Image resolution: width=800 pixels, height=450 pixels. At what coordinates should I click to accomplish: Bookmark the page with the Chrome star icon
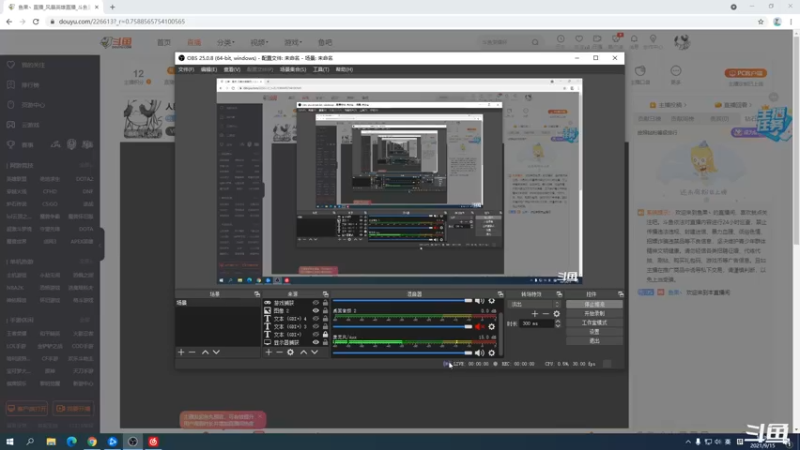[x=761, y=21]
